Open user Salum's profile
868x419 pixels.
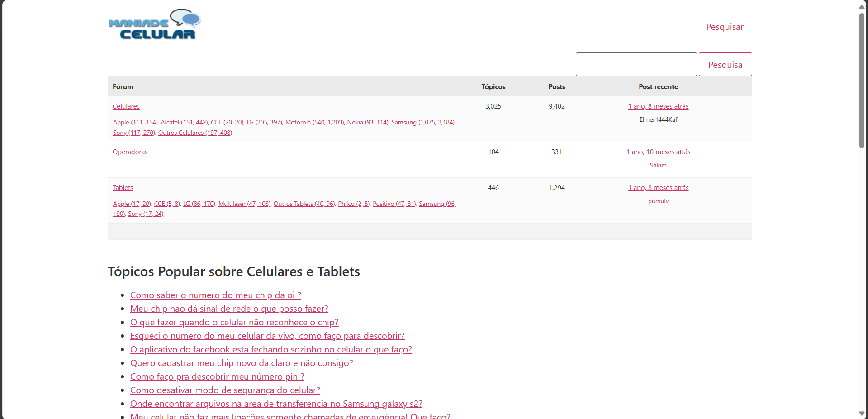[658, 166]
